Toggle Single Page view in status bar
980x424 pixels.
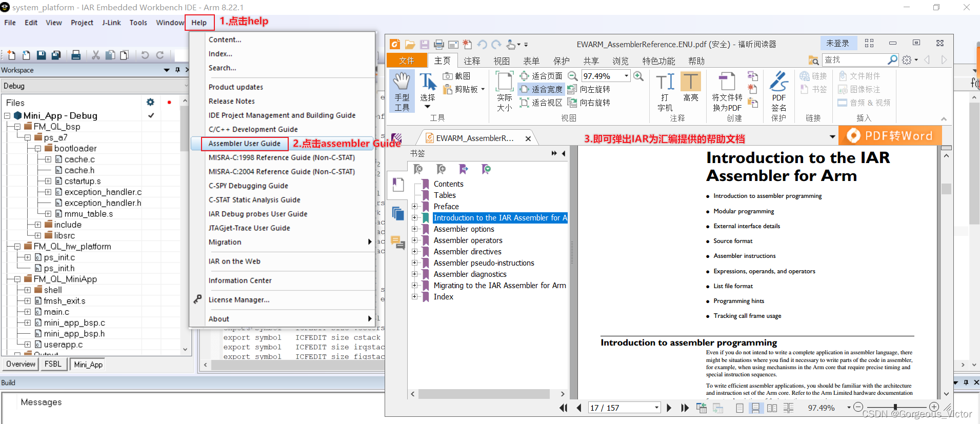739,408
